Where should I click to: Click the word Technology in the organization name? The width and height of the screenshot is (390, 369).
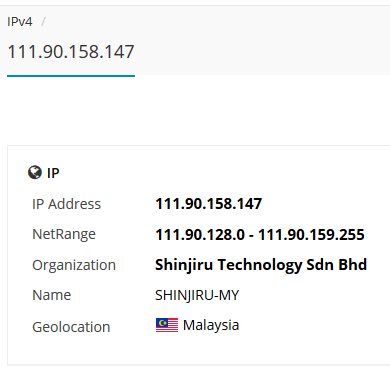[260, 265]
